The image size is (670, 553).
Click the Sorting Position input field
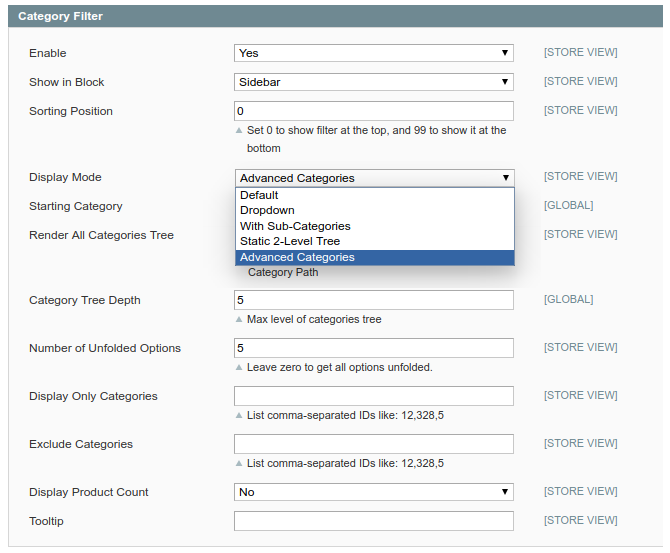click(x=374, y=111)
